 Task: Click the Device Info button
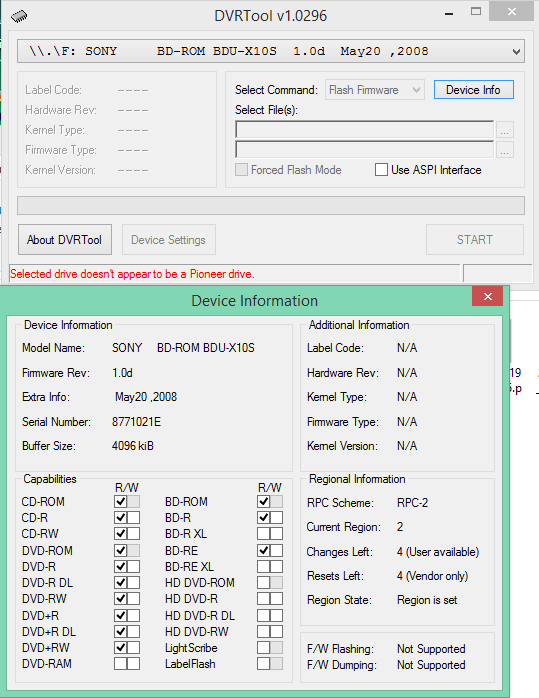pyautogui.click(x=473, y=90)
